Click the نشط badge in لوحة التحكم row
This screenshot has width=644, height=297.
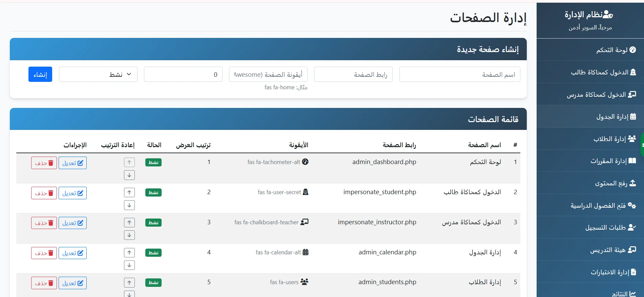tap(153, 162)
